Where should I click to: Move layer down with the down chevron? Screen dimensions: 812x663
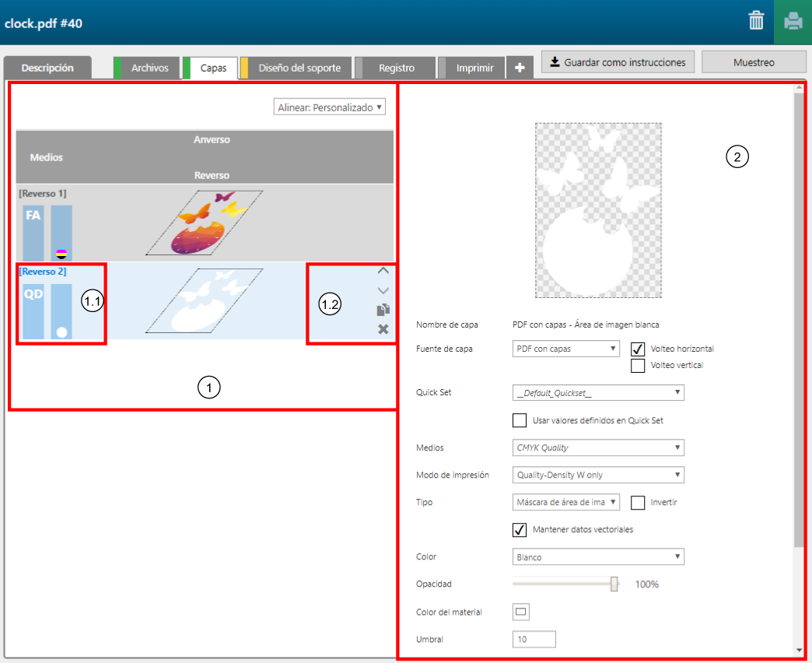[383, 290]
